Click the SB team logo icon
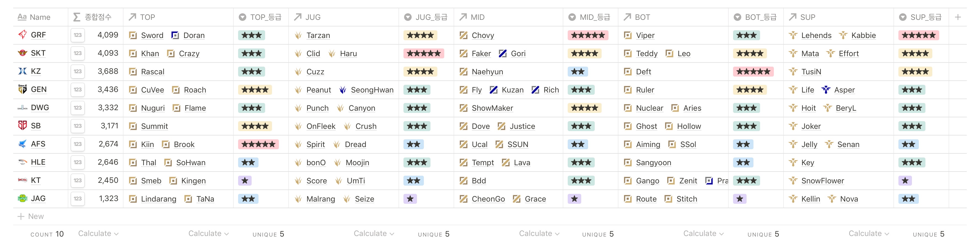Image resolution: width=980 pixels, height=247 pixels. (22, 126)
